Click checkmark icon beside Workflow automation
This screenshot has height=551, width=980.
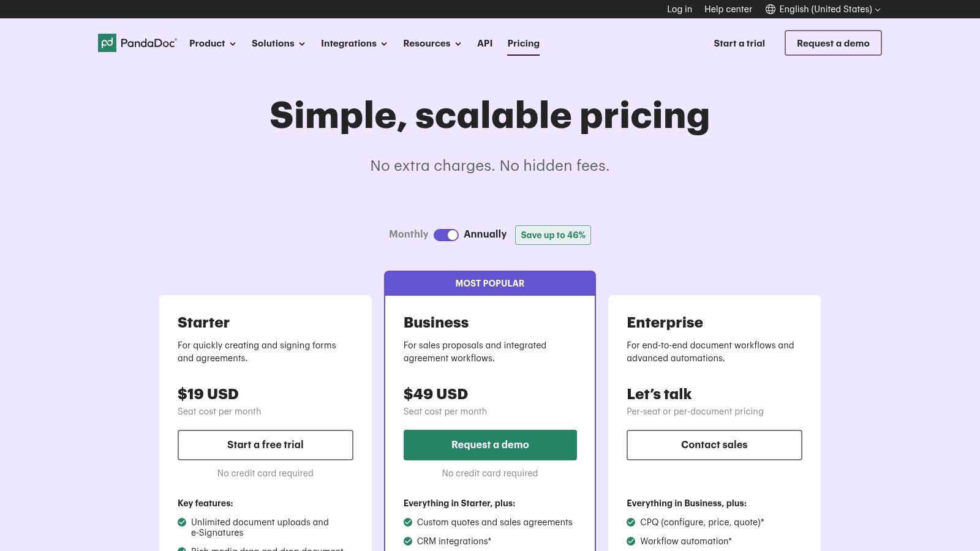631,541
